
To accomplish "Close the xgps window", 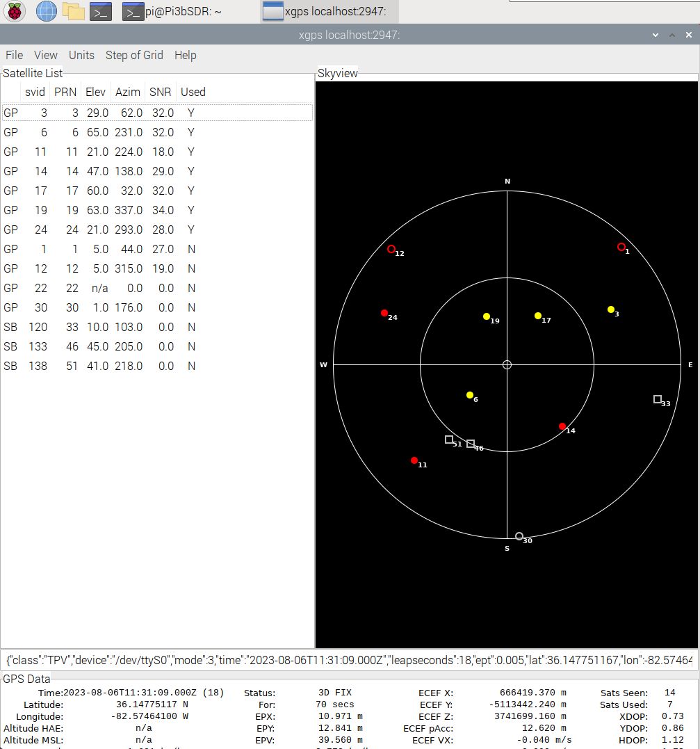I will [689, 35].
